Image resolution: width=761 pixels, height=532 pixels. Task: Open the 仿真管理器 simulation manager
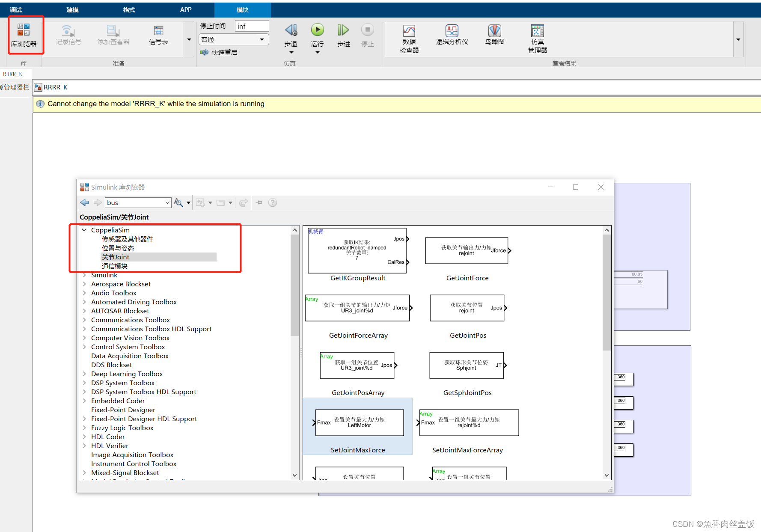click(x=538, y=39)
